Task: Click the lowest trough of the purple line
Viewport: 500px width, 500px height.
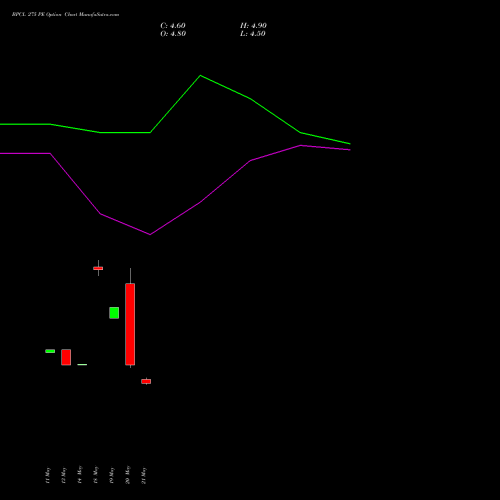Action: click(150, 234)
